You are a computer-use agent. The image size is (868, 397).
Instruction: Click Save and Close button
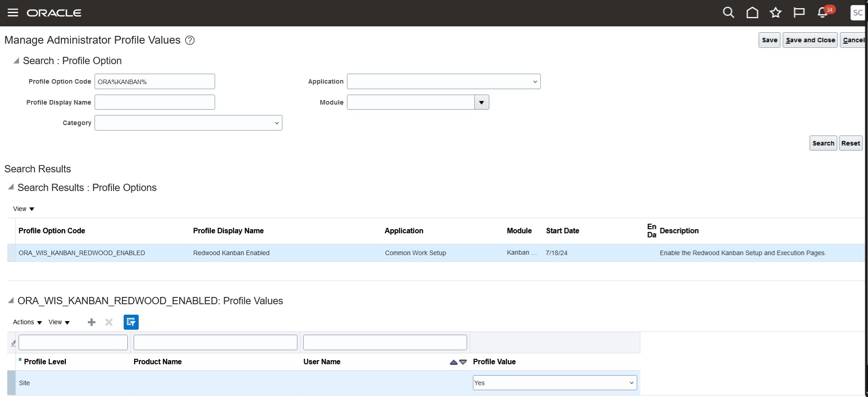tap(810, 40)
